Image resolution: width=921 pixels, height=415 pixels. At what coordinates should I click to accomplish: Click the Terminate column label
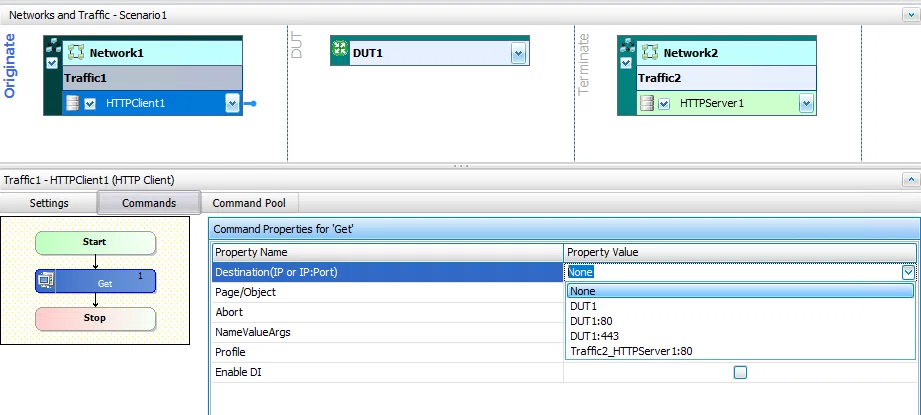click(583, 64)
